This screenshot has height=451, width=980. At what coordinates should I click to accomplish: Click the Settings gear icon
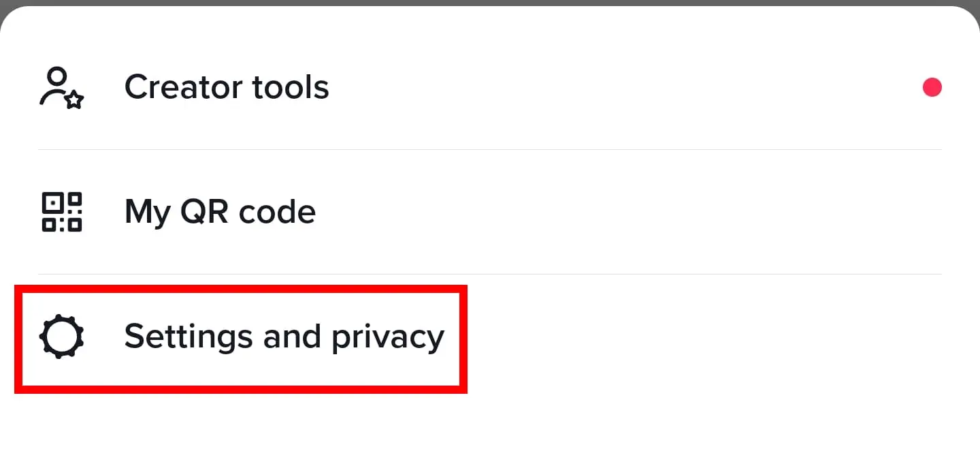[x=61, y=337]
